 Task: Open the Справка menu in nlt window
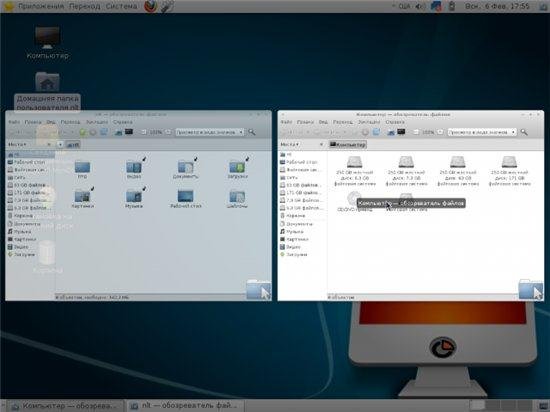(x=123, y=122)
